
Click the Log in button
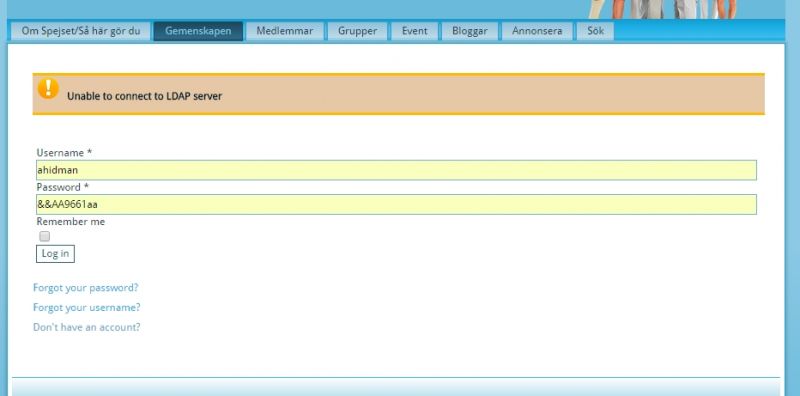coord(55,254)
